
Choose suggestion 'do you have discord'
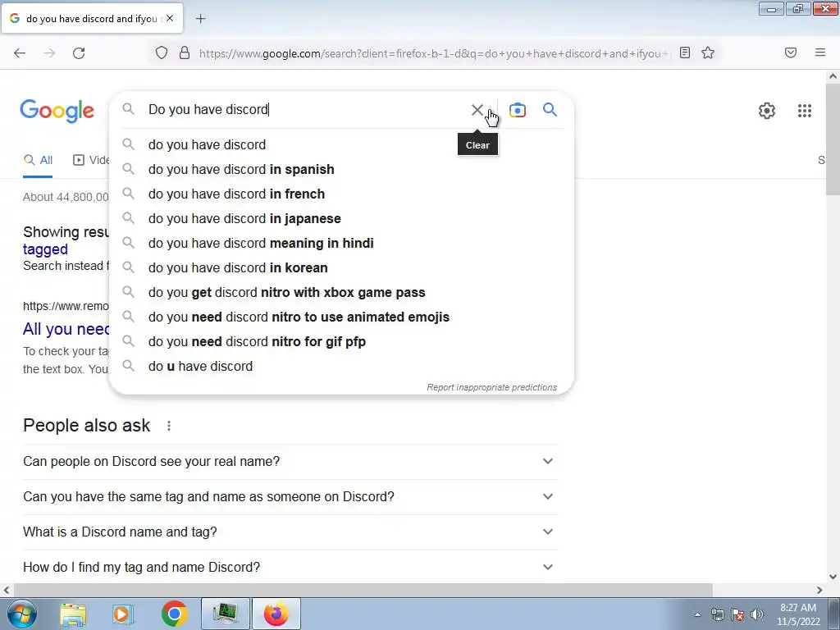pyautogui.click(x=341, y=144)
